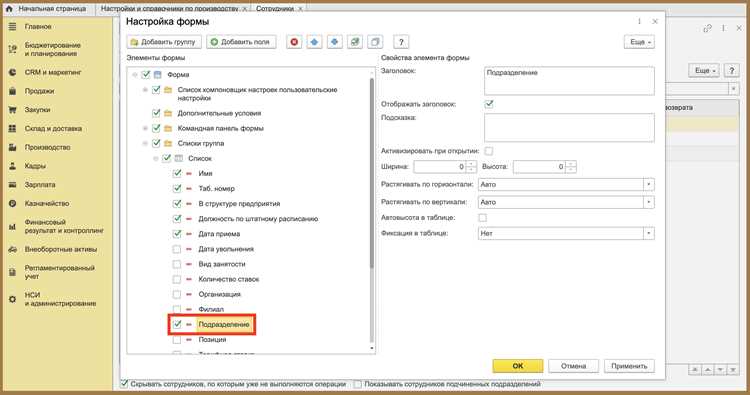Open НСИ и администрирование section
The height and width of the screenshot is (395, 750).
point(60,299)
